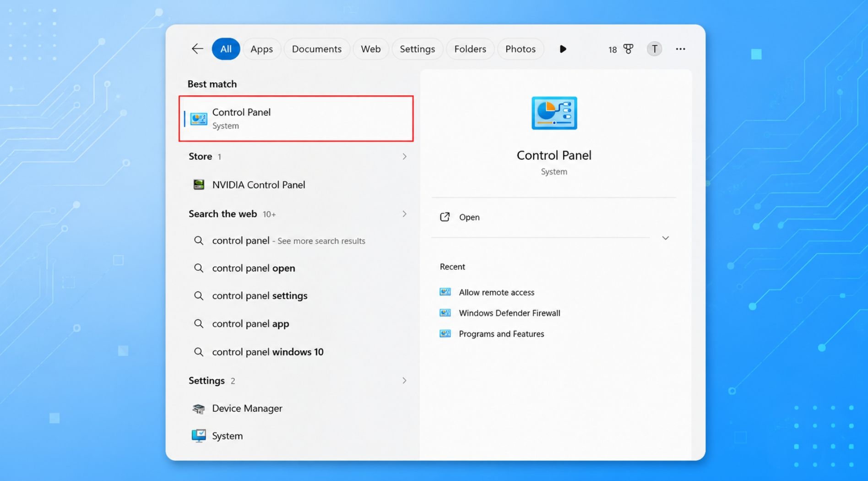
Task: Click the Search the web section header
Action: [x=222, y=214]
